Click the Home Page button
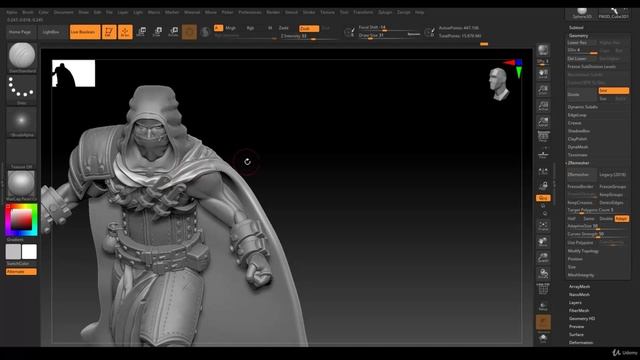The height and width of the screenshot is (360, 640). [20, 32]
